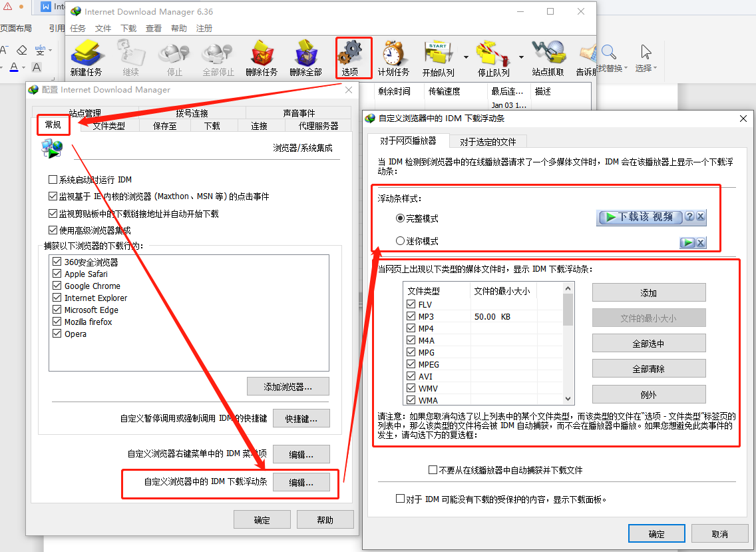Click file type list scrollbar up arrow

pyautogui.click(x=568, y=288)
